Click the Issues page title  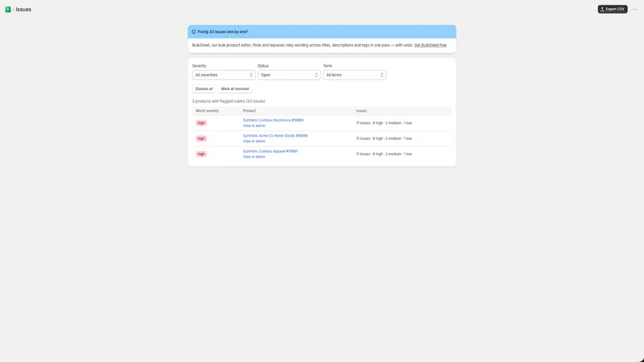23,10
